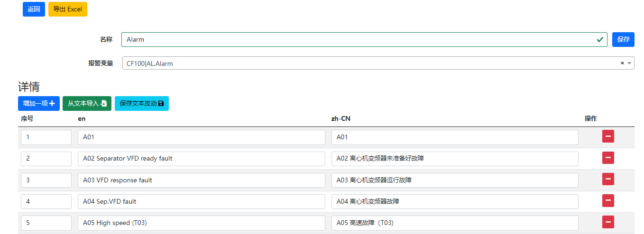Click the 报警变量 field label
Viewport: 644px width, 234px height.
[x=101, y=63]
